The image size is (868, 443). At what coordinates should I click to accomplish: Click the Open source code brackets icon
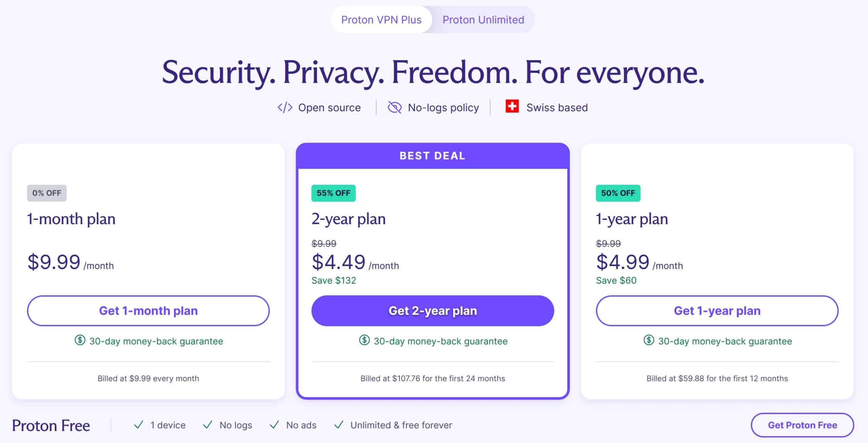pos(285,107)
